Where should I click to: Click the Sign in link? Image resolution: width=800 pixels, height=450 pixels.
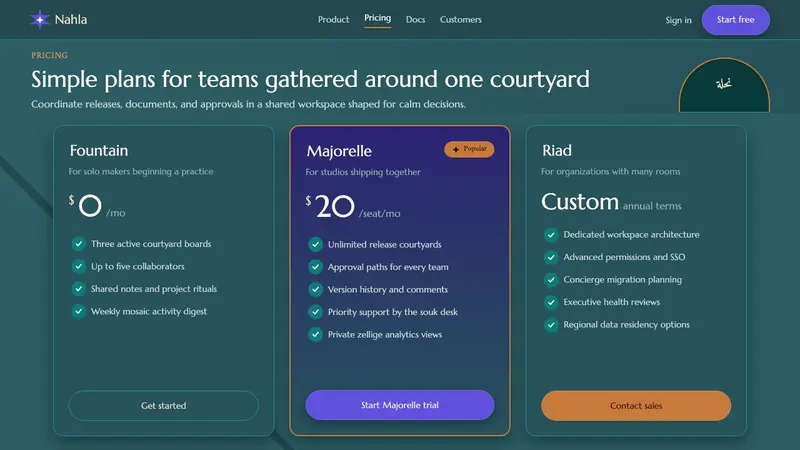click(x=678, y=20)
